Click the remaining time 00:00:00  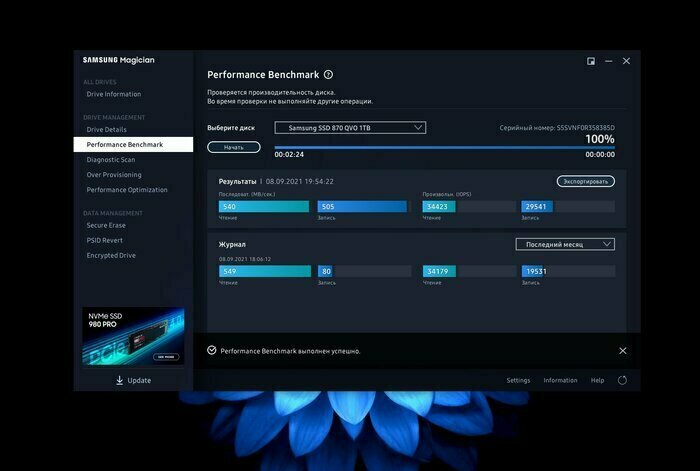pyautogui.click(x=600, y=154)
